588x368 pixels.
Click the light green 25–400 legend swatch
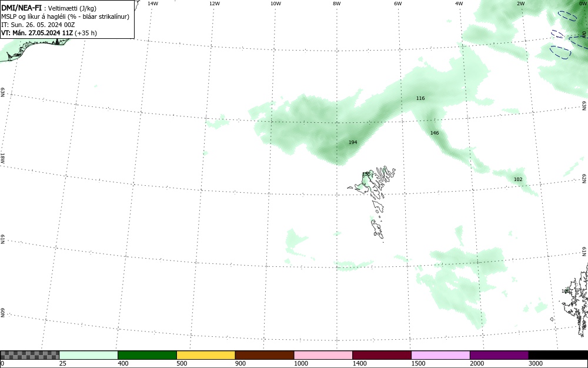[89, 355]
